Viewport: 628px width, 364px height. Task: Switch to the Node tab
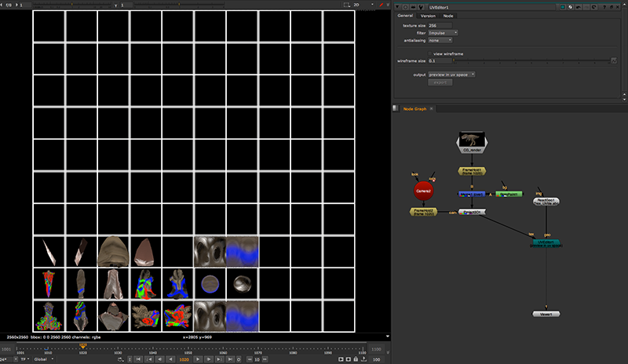[448, 16]
